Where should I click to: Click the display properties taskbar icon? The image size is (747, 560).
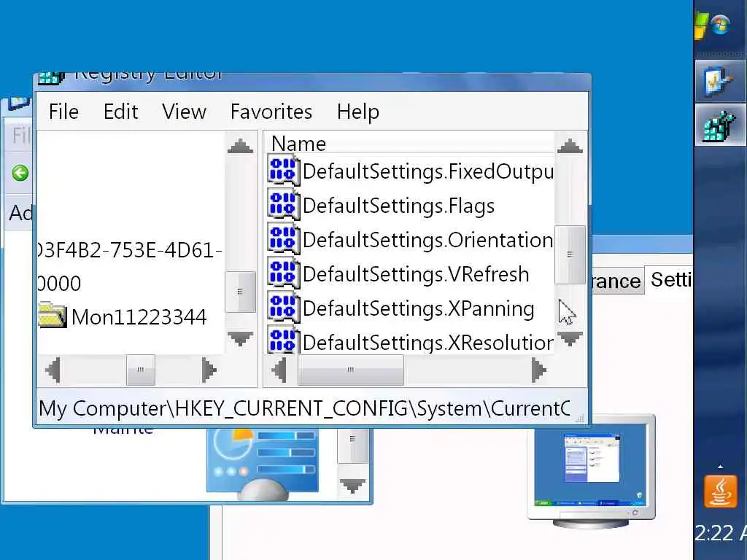720,81
